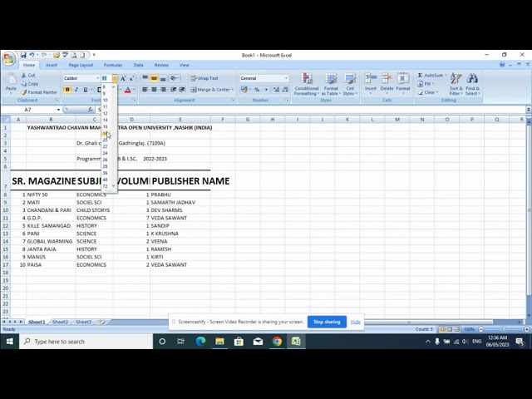Collapse the font size dropdown arrow
This screenshot has height=399, width=532.
(x=115, y=78)
